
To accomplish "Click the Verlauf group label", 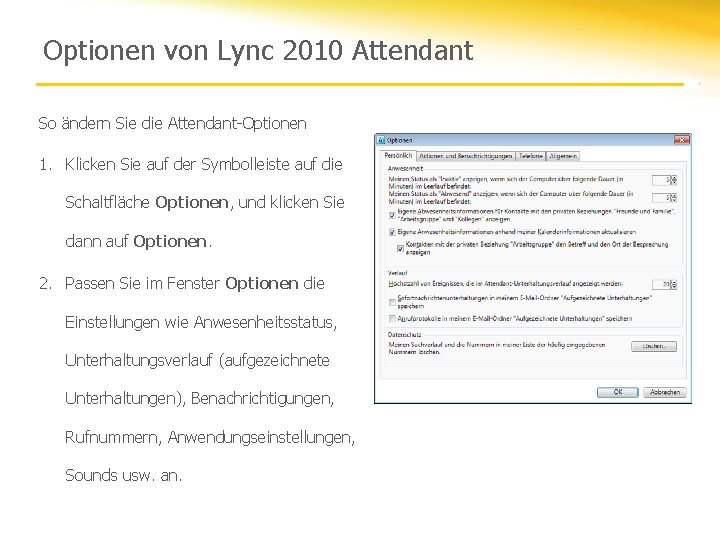I will click(397, 273).
